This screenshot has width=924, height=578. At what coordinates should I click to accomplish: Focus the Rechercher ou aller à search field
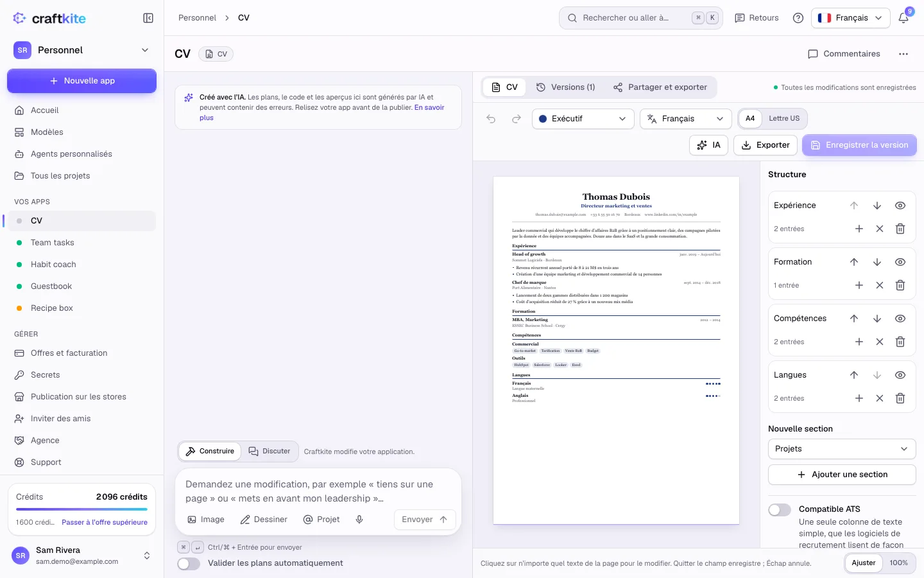641,18
